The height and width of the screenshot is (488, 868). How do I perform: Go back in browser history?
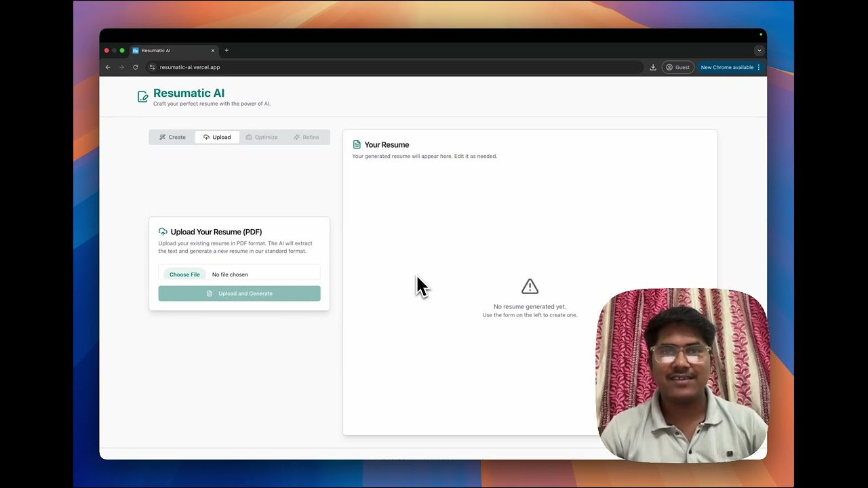[108, 67]
